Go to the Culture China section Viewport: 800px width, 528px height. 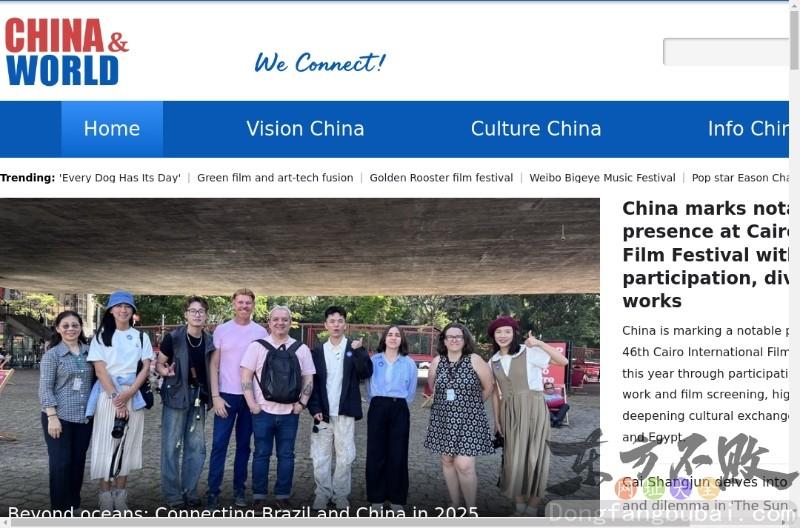(536, 129)
